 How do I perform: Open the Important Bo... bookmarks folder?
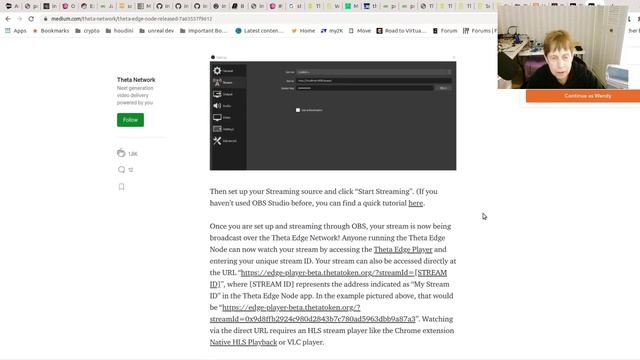pos(203,31)
